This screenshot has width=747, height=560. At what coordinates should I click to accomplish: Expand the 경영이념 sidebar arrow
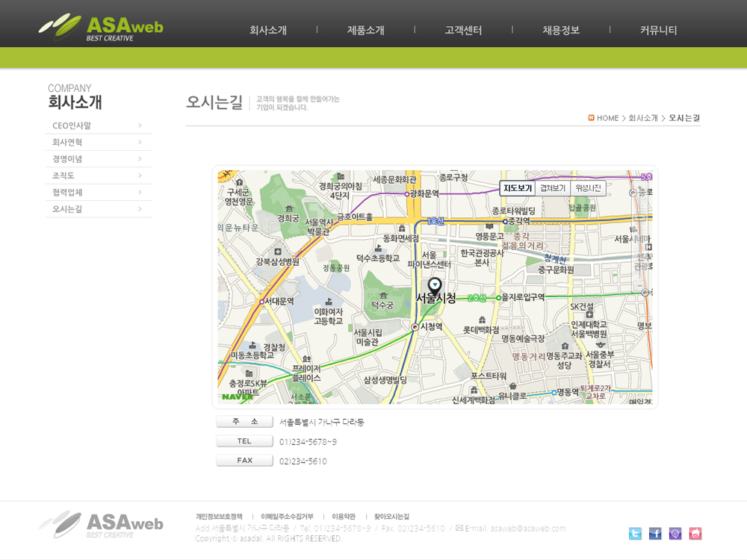(x=140, y=159)
